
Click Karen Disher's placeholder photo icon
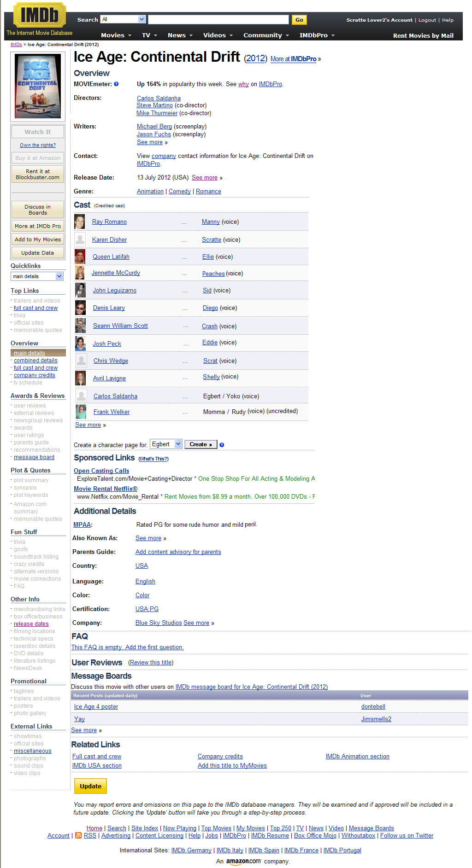coord(80,239)
